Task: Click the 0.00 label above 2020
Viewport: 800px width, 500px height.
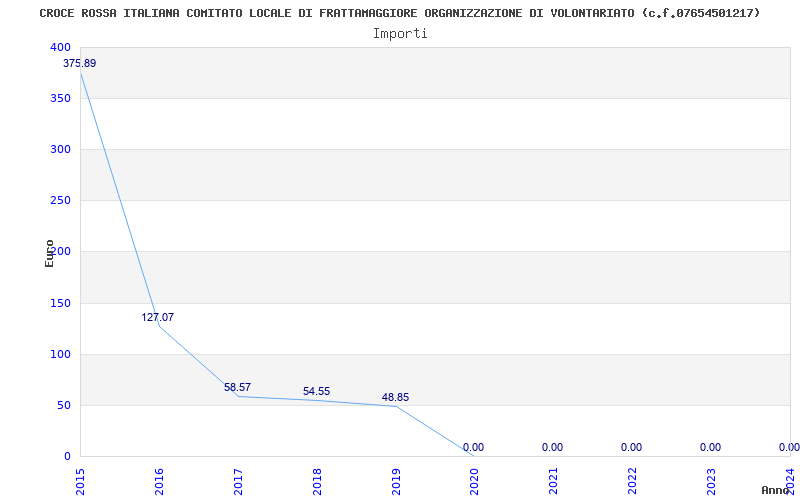Action: click(473, 447)
